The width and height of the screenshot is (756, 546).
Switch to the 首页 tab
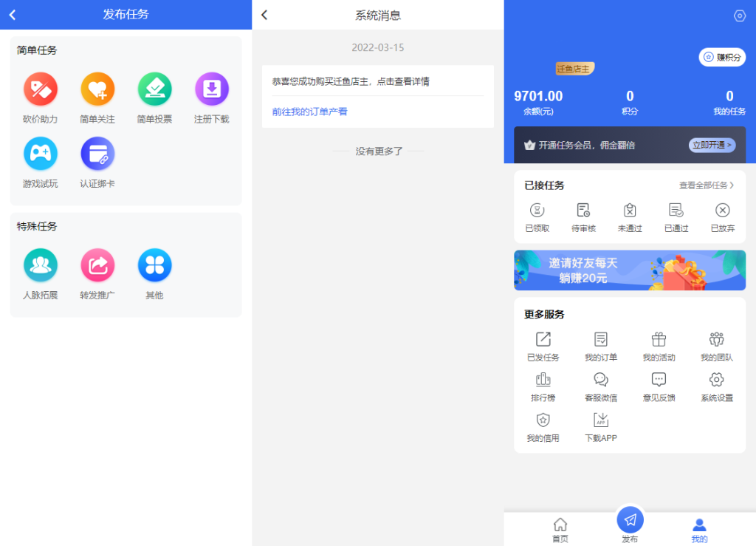tap(560, 528)
